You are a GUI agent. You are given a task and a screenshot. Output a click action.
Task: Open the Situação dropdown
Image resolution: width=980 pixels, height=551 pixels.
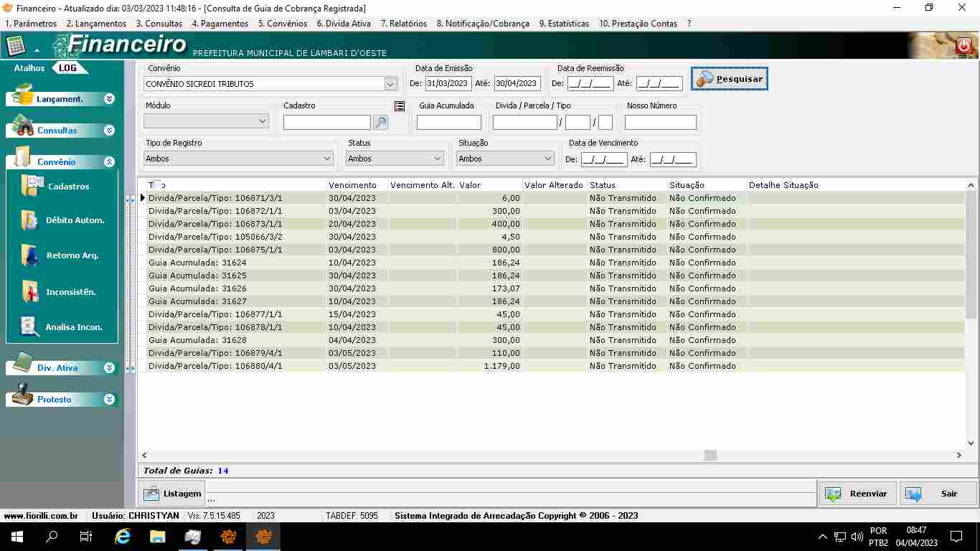[548, 159]
